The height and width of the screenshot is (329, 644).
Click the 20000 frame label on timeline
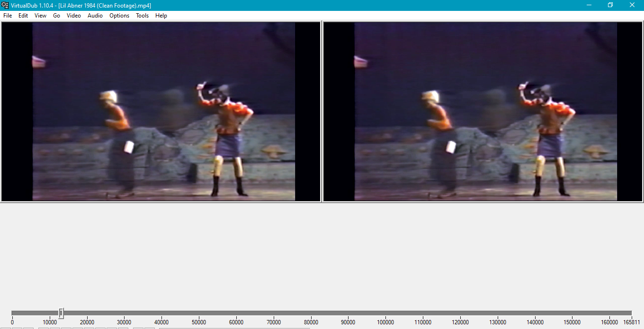pyautogui.click(x=87, y=322)
